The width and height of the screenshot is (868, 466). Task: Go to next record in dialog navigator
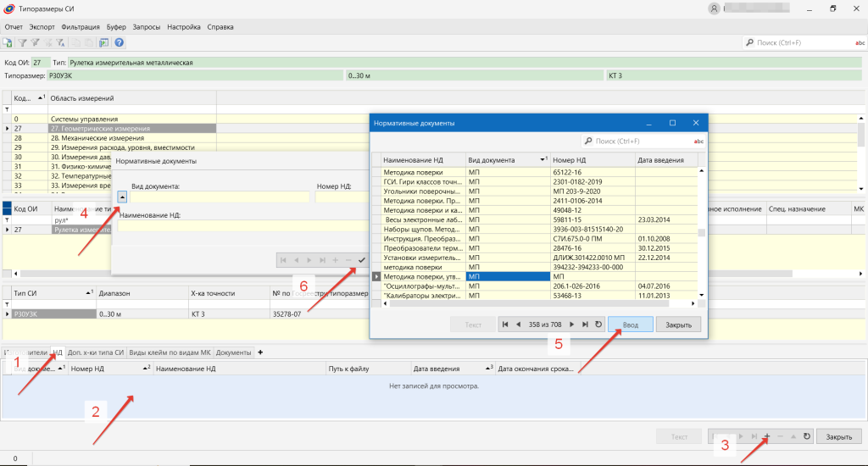(572, 325)
